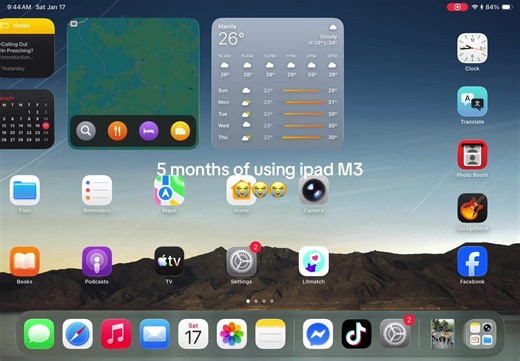Open the Calendar icon showing Sat 17

click(x=193, y=334)
